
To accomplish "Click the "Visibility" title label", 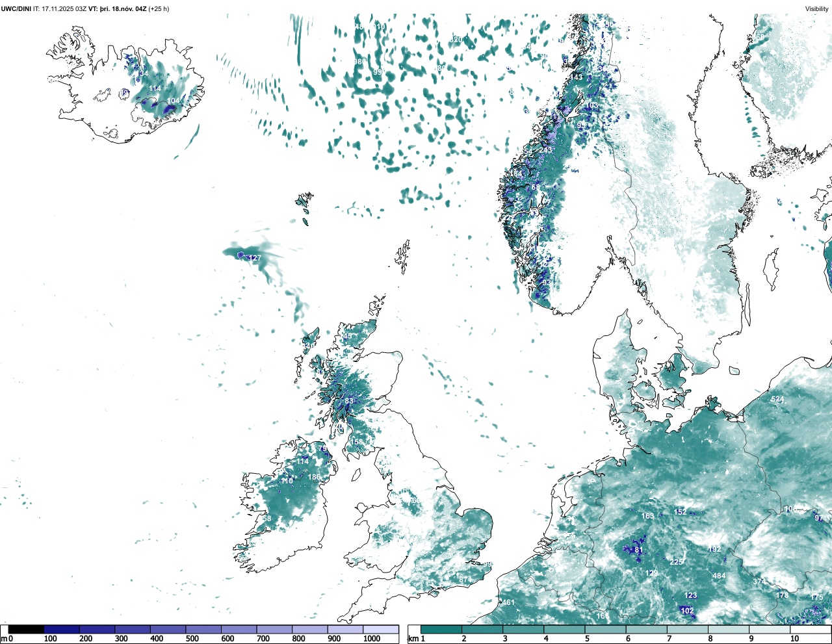I will (817, 9).
